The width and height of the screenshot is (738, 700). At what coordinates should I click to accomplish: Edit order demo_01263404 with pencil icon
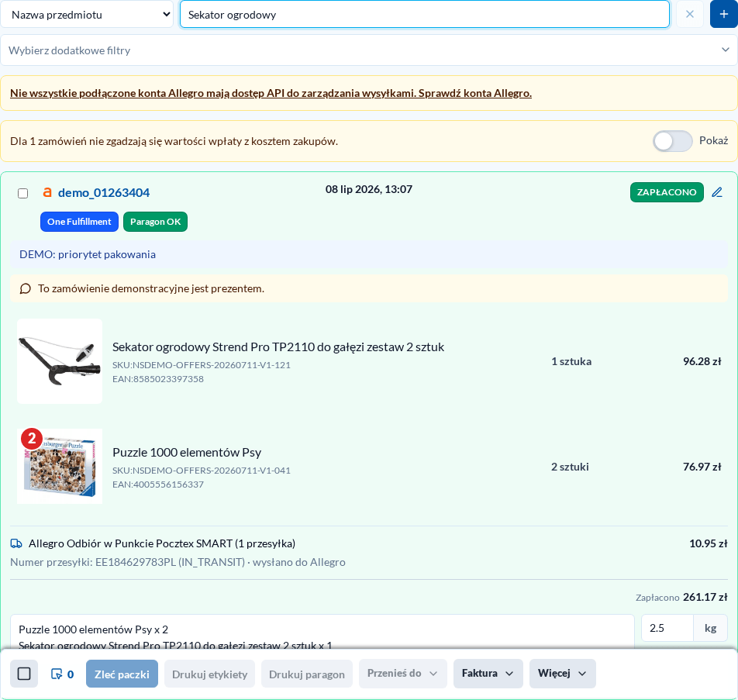tap(717, 192)
